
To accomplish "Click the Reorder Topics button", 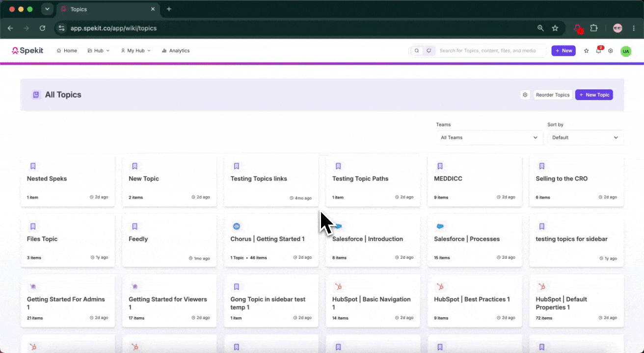I will 553,95.
